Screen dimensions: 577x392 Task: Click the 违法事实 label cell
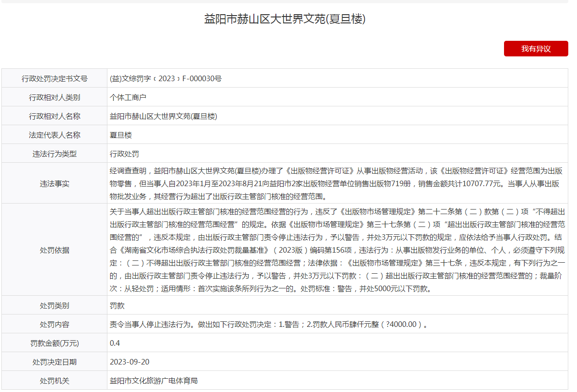point(55,183)
